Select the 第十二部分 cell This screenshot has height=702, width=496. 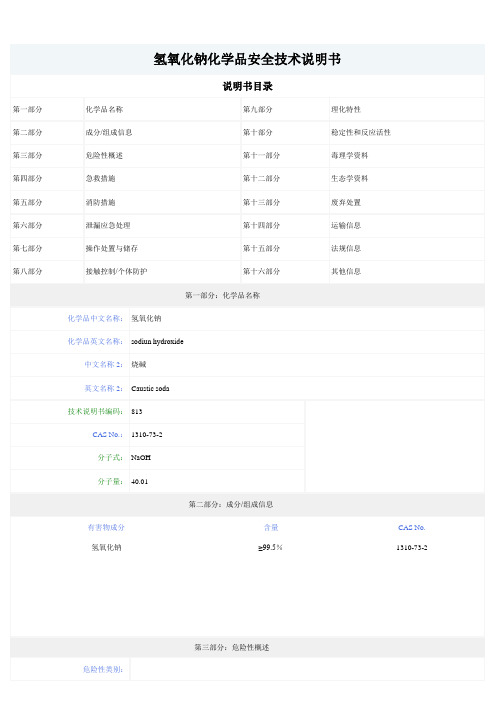pos(261,178)
